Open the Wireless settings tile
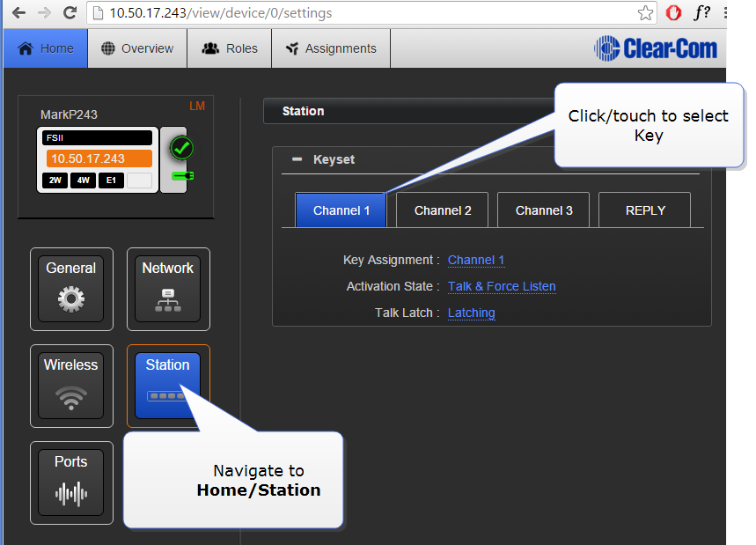Viewport: 756px width, 545px height. [71, 384]
